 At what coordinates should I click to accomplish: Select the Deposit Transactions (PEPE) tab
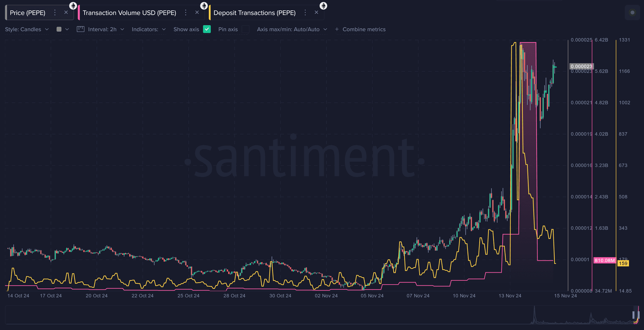[x=254, y=13]
